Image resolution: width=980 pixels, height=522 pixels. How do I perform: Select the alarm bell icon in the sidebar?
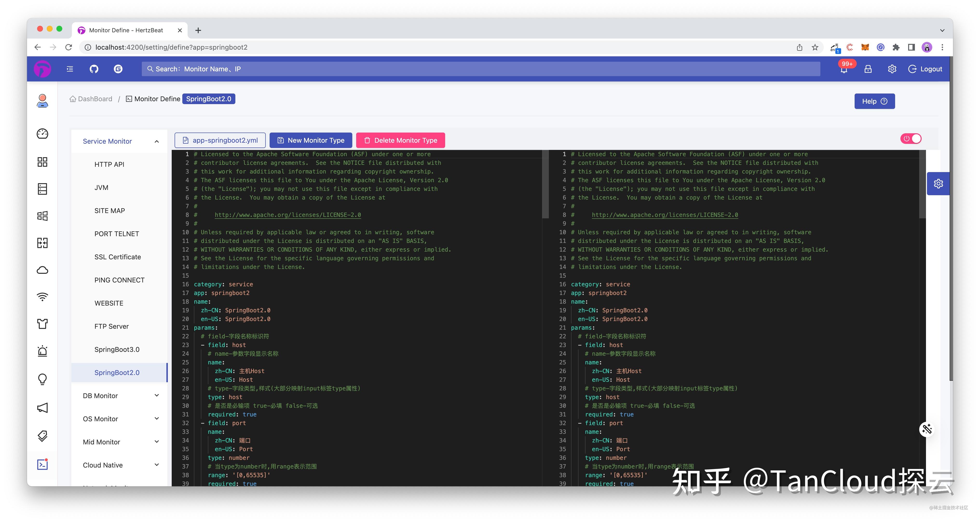coord(42,351)
